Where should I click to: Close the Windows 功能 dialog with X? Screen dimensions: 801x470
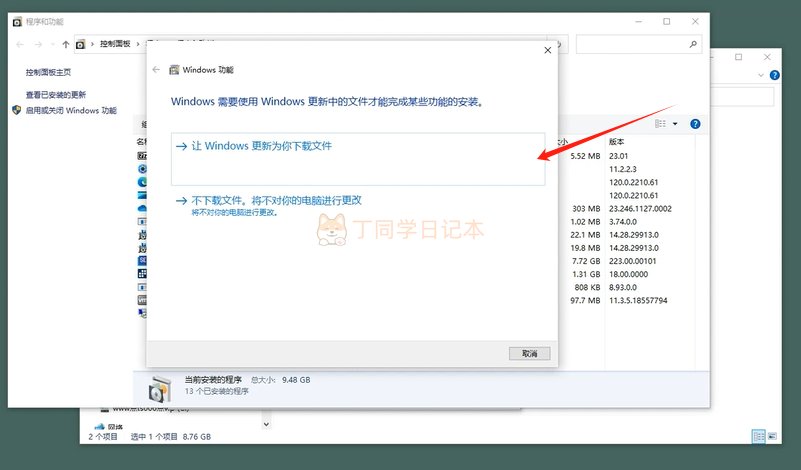point(548,50)
